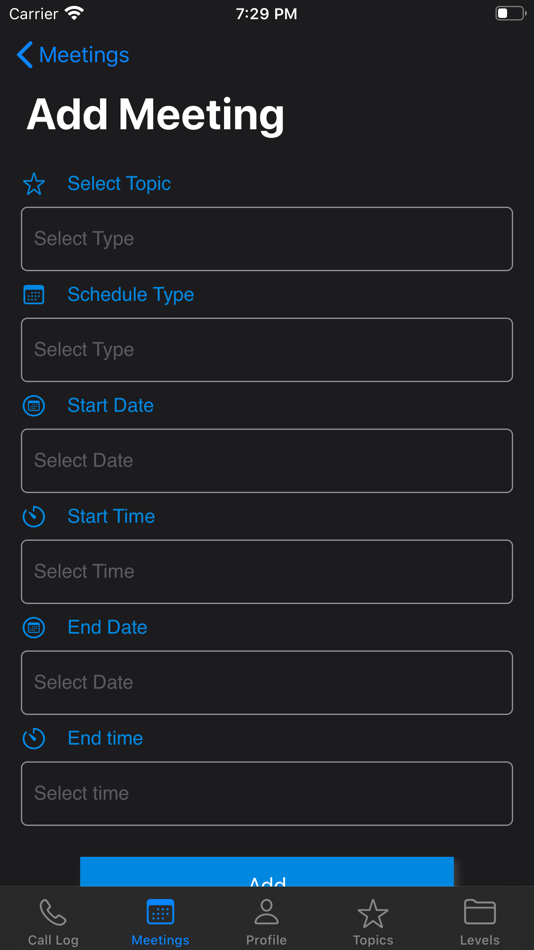Tap the calendar icon beside Schedule Type

point(34,294)
